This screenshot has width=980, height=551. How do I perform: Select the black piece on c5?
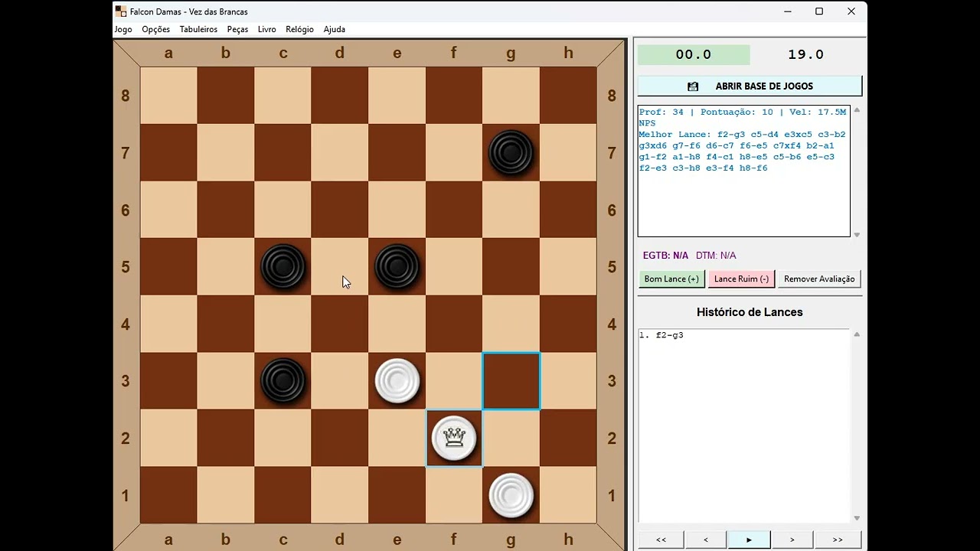(x=283, y=266)
